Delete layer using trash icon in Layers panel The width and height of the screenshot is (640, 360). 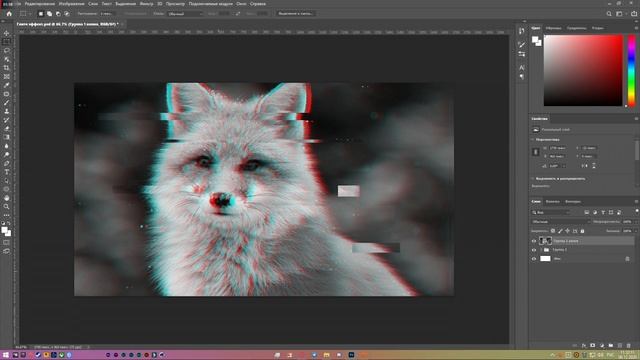[x=629, y=346]
